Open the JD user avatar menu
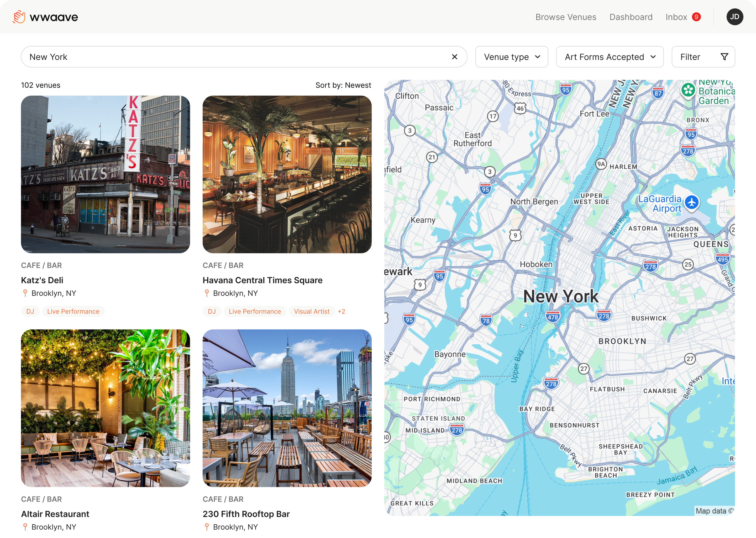 (734, 17)
